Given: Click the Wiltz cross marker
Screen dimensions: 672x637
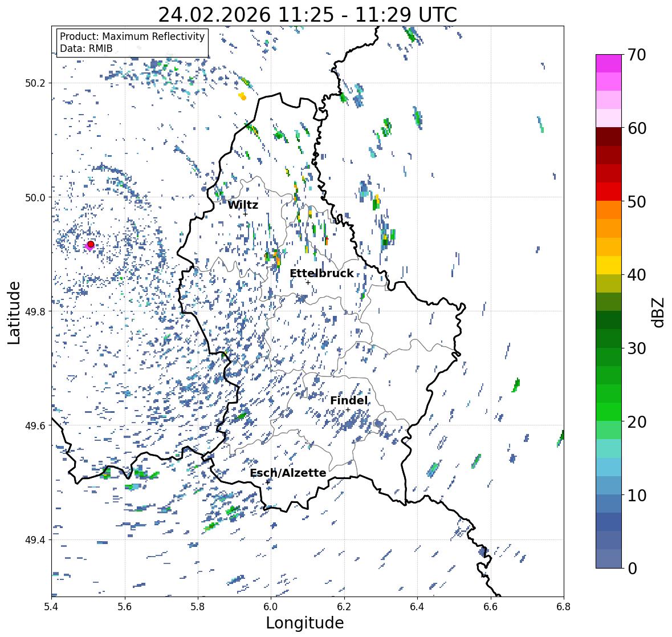Looking at the screenshot, I should click(x=246, y=214).
